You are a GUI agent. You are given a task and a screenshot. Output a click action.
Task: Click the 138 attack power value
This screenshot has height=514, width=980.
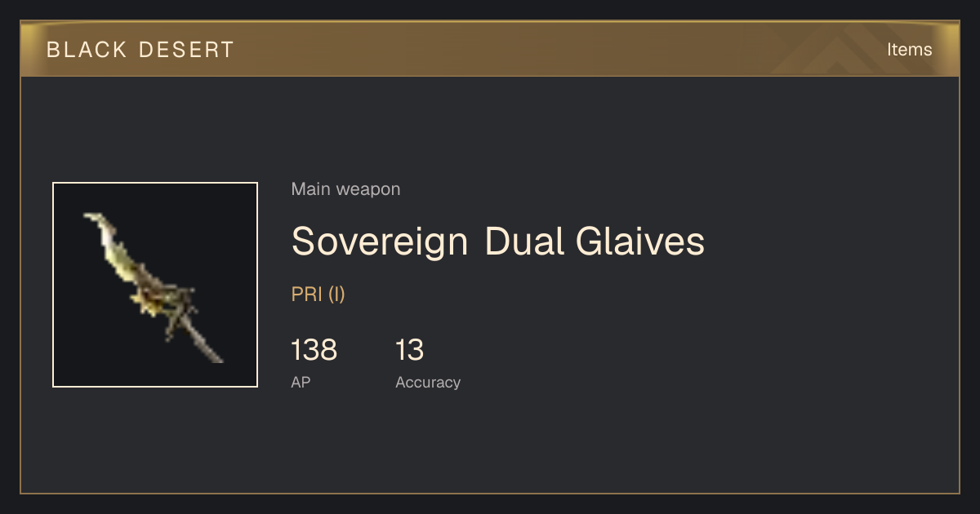(314, 350)
